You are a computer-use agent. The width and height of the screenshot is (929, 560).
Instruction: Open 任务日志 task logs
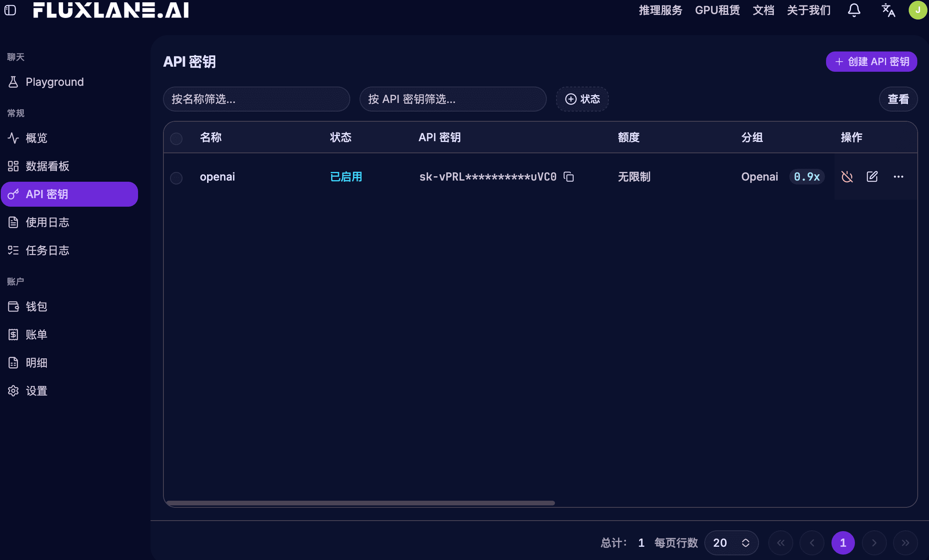pyautogui.click(x=69, y=250)
